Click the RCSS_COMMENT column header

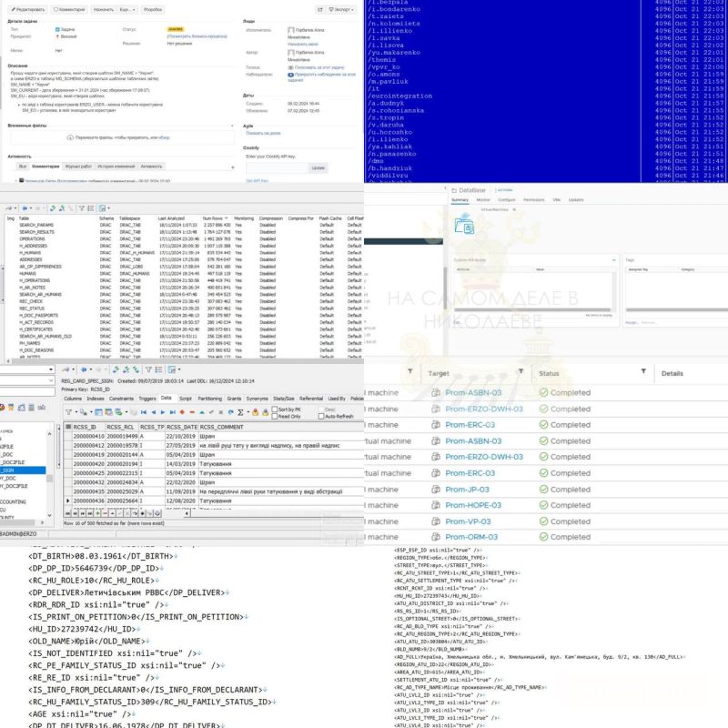(x=281, y=427)
